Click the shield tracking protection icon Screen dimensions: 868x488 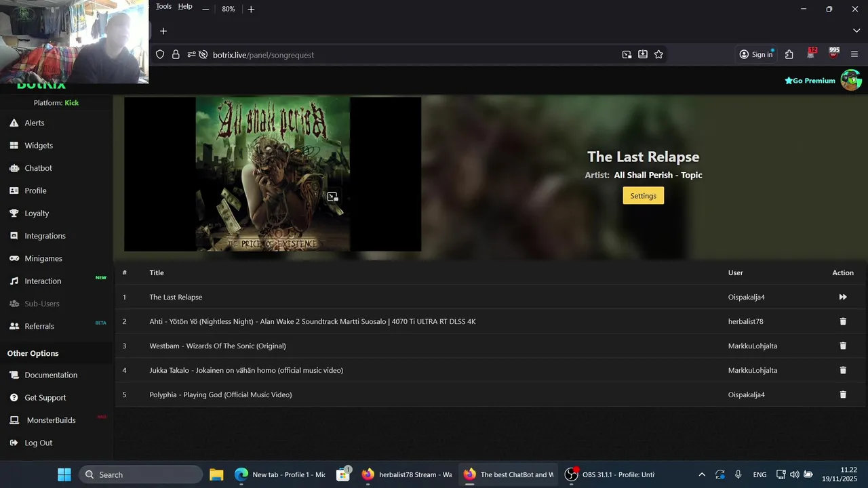point(160,55)
